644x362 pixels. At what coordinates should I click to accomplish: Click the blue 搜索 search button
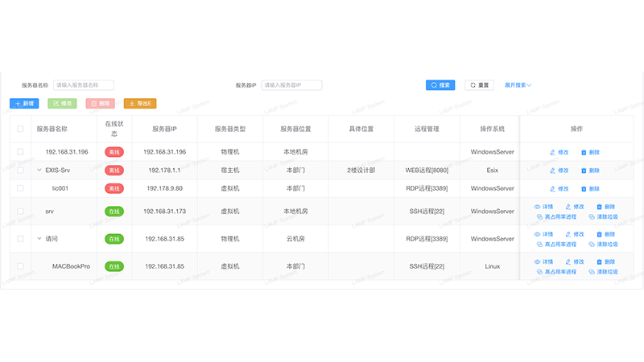pos(440,85)
